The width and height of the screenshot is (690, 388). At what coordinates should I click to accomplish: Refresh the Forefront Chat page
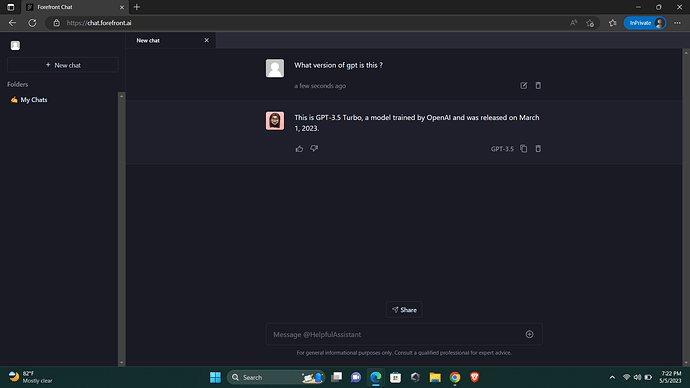coord(32,23)
